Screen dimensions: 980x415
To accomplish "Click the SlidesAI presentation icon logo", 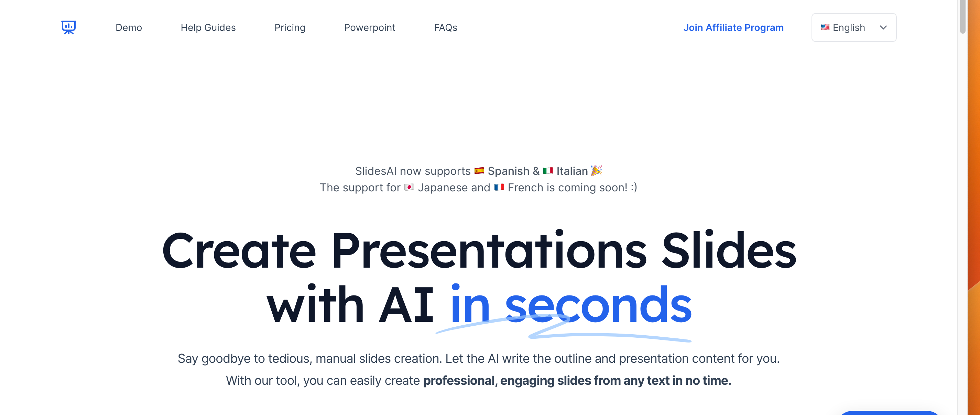I will pos(69,27).
